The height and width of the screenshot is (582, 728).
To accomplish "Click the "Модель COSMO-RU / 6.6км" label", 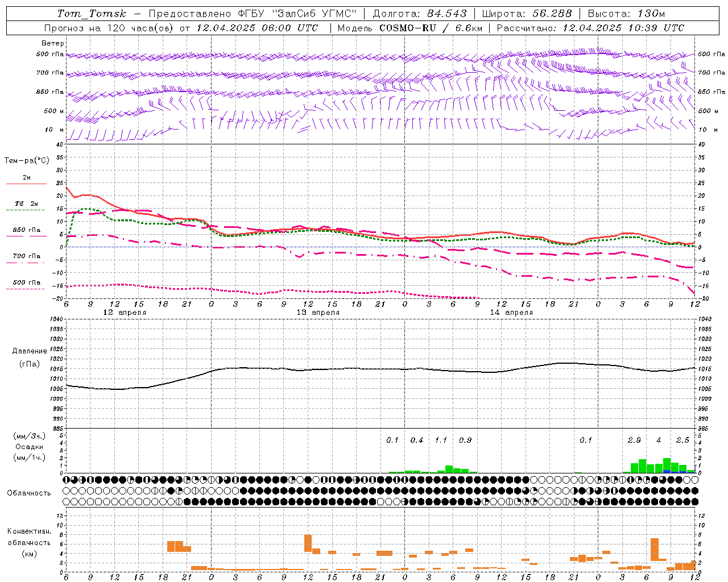I will click(x=409, y=28).
